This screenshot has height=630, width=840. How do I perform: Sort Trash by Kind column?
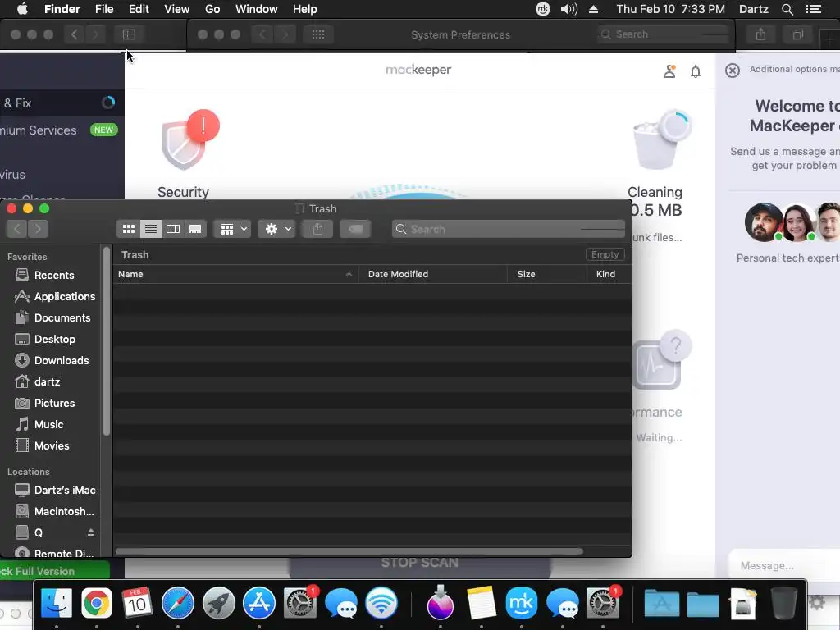pos(609,274)
